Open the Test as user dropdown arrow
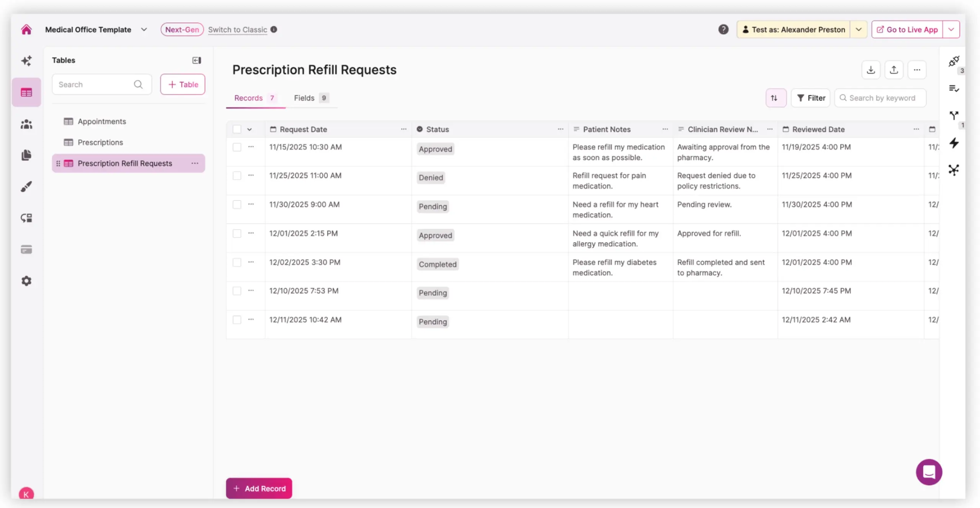980x508 pixels. coord(858,29)
